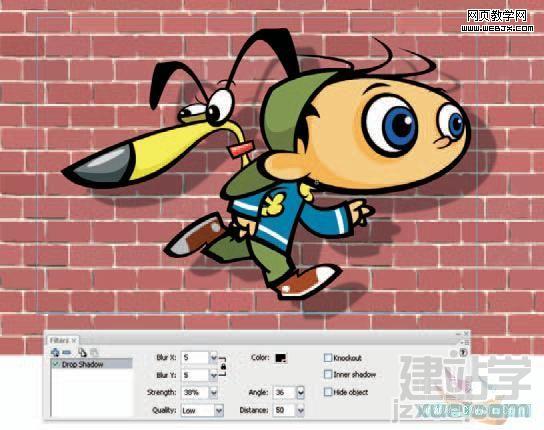Open the shadow Color swatch
The image size is (544, 430).
pos(281,358)
